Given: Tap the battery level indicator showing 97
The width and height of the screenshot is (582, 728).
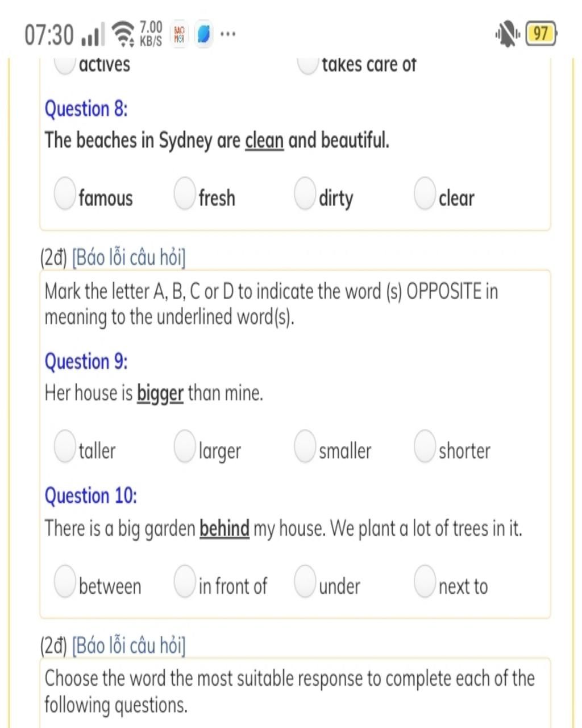Looking at the screenshot, I should click(x=542, y=34).
